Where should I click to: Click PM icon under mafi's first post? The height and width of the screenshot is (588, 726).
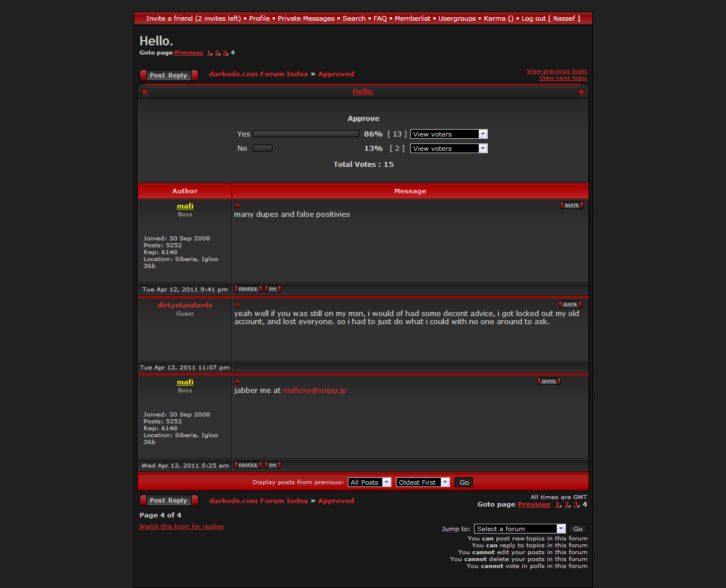(x=273, y=289)
